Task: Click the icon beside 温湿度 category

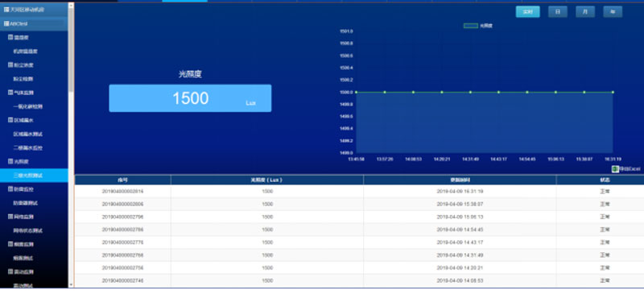Action: tap(10, 37)
